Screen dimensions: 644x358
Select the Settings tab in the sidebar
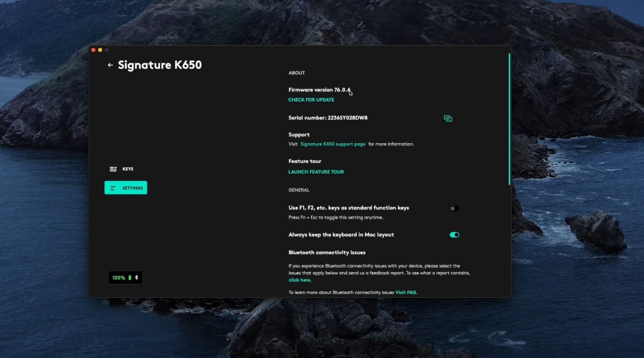pos(126,188)
